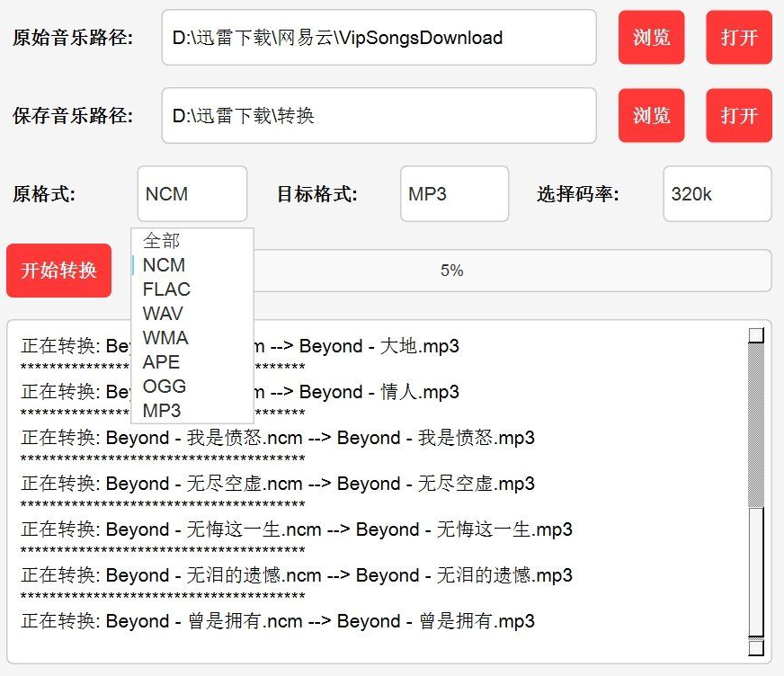
Task: Start conversion with the 开始转换 button
Action: [x=59, y=271]
